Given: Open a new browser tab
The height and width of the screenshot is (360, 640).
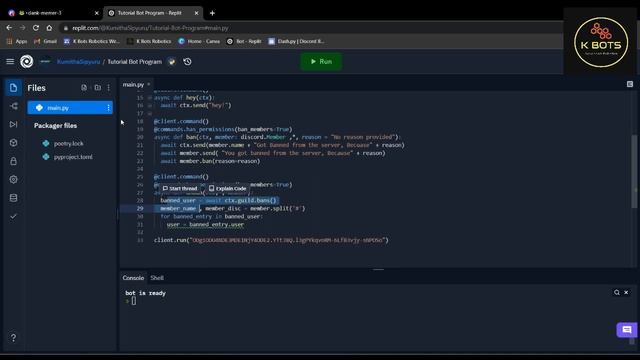Looking at the screenshot, I should click(212, 13).
